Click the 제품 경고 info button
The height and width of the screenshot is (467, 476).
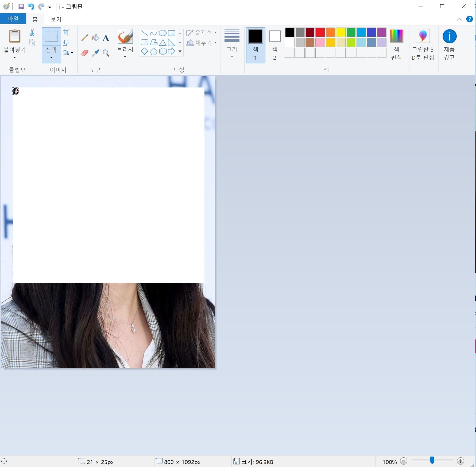(450, 45)
